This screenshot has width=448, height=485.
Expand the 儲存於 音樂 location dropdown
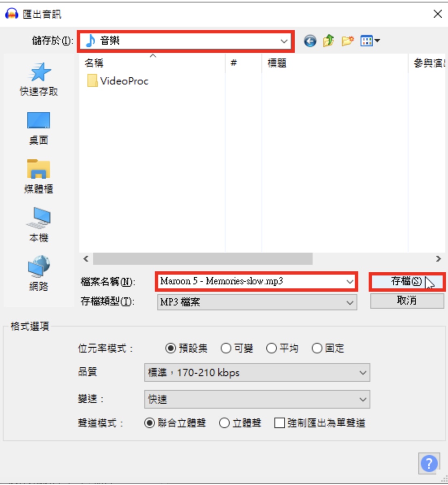click(185, 41)
